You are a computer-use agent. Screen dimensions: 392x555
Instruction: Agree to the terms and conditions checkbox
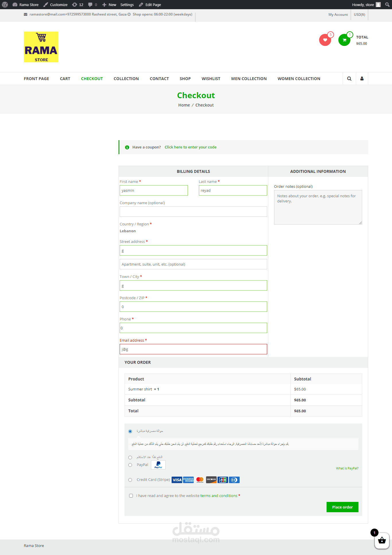(131, 496)
